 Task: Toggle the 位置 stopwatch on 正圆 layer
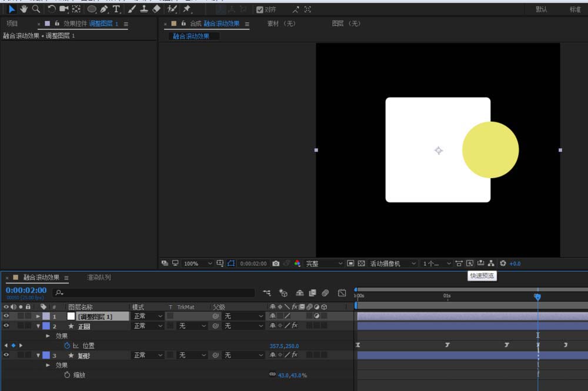click(67, 346)
